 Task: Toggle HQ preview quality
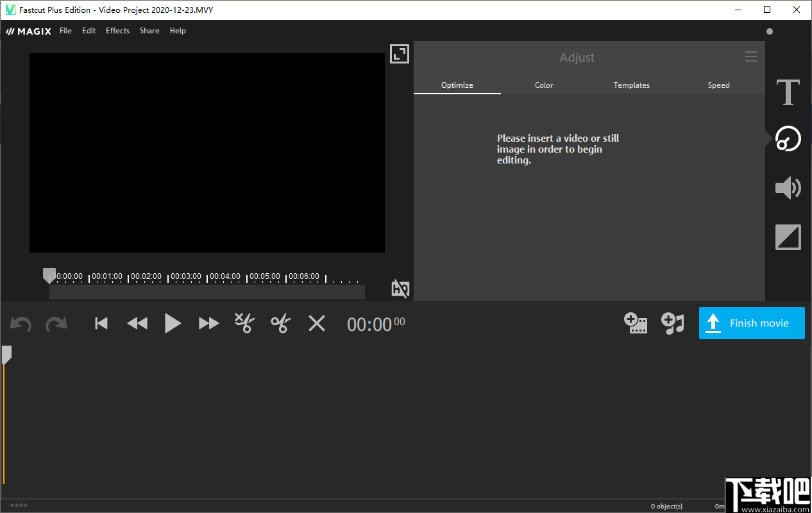400,289
